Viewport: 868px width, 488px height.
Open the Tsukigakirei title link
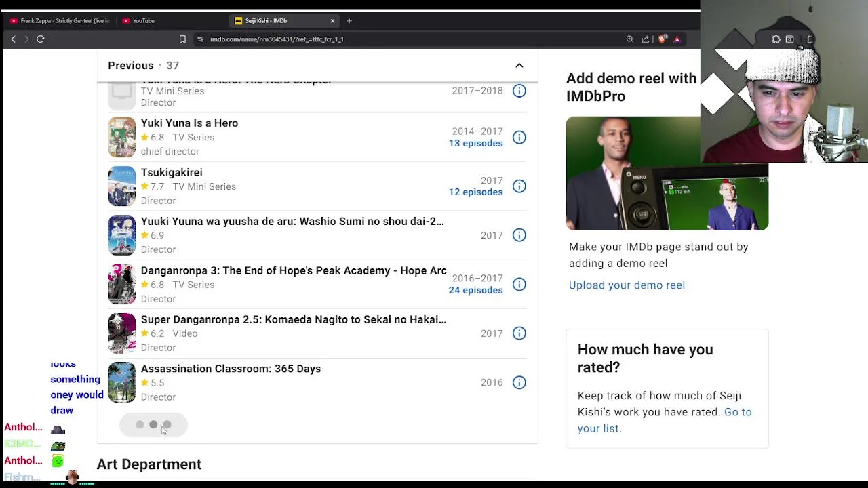click(172, 173)
